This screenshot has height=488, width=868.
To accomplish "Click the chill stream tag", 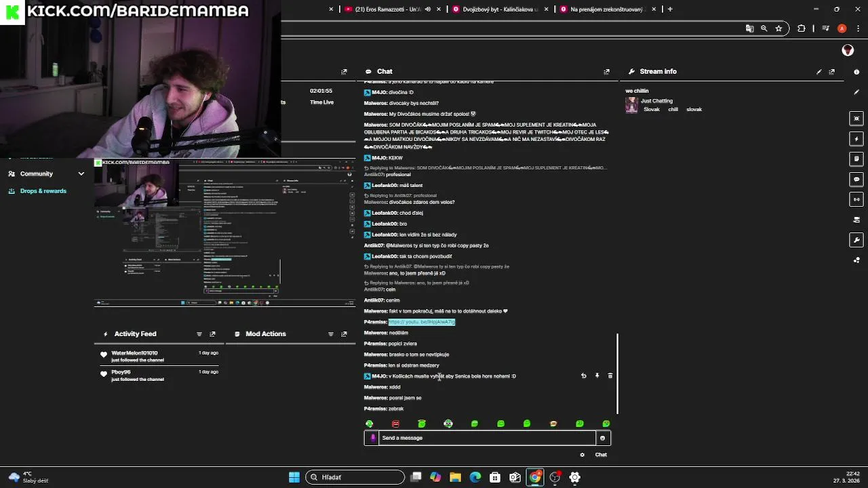I will point(673,109).
